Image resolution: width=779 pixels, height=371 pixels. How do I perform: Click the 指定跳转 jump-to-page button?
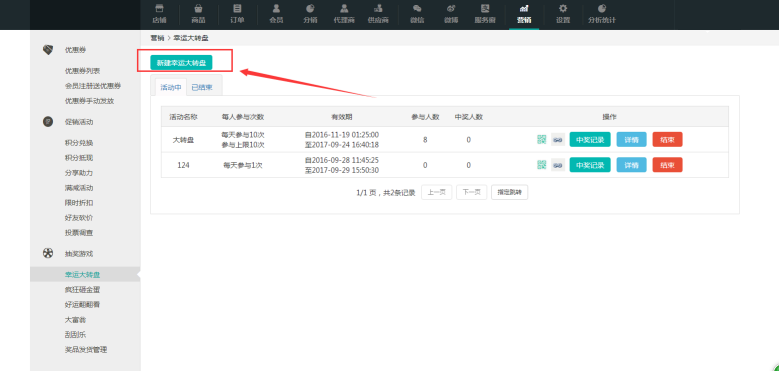click(x=509, y=192)
